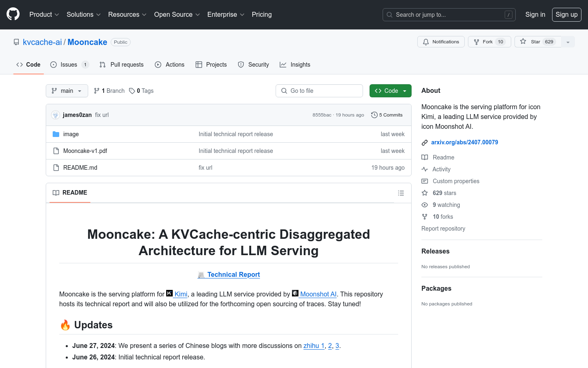Click the 'last week' timestamp of Mooncake-v1.pdf
The image size is (588, 368).
[392, 151]
